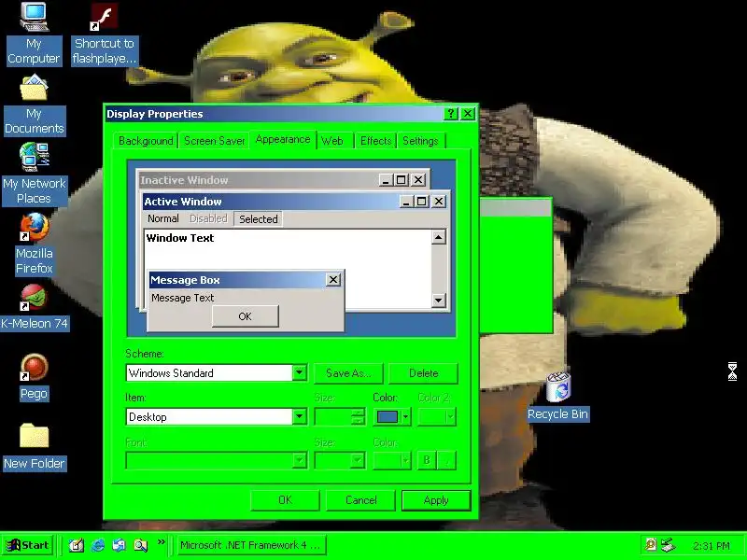747x560 pixels.
Task: Open the Color swatch picker for Item
Action: coord(391,417)
